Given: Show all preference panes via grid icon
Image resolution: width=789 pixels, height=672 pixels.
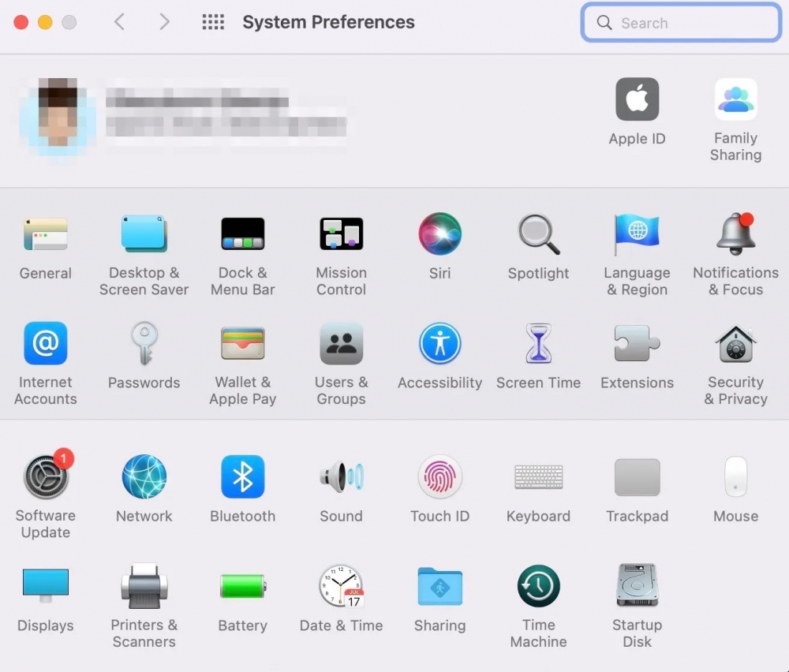Looking at the screenshot, I should click(212, 22).
